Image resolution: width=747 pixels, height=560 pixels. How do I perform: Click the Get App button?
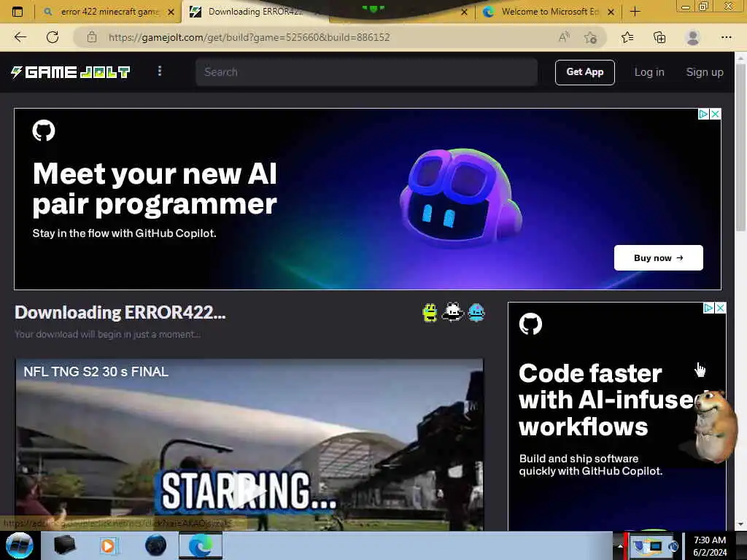click(584, 72)
